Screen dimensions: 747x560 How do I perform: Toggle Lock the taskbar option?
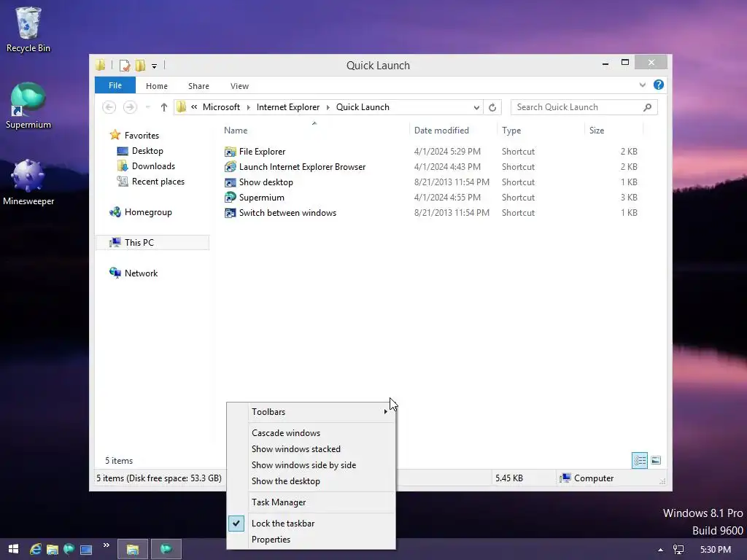click(x=311, y=524)
